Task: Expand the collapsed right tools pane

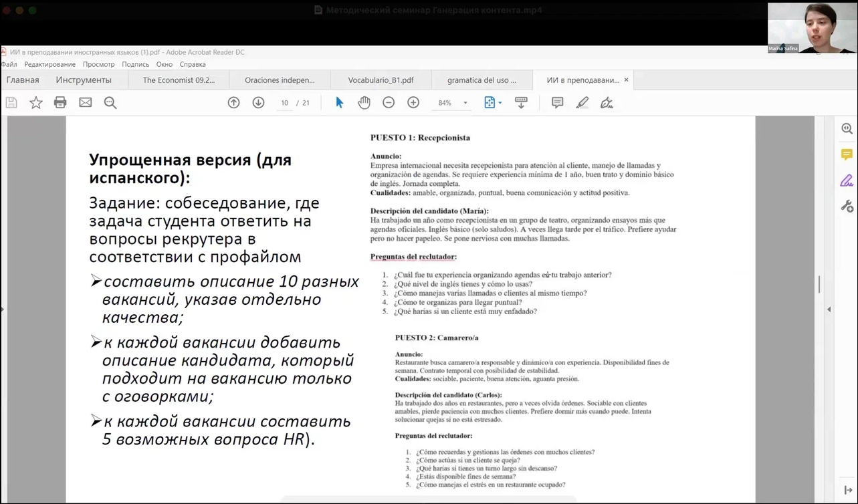Action: pos(829,309)
